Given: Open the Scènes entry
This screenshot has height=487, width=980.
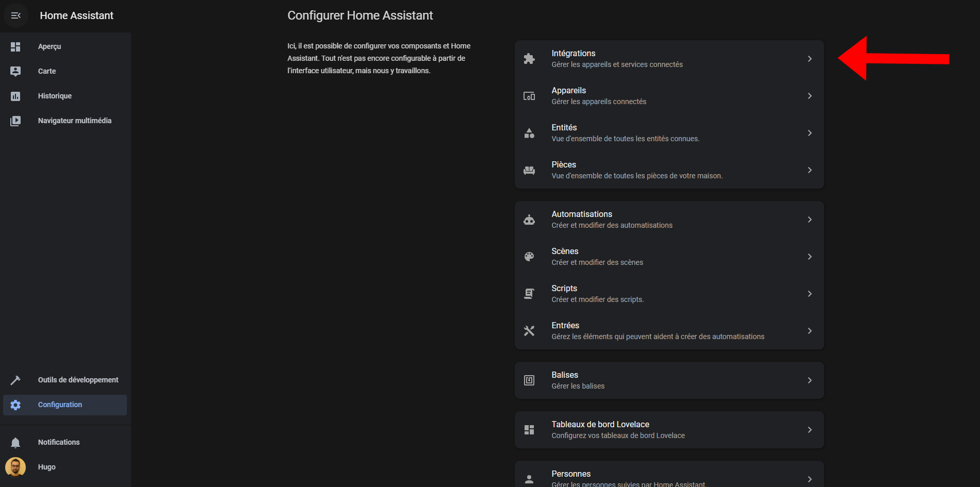Looking at the screenshot, I should pos(669,257).
